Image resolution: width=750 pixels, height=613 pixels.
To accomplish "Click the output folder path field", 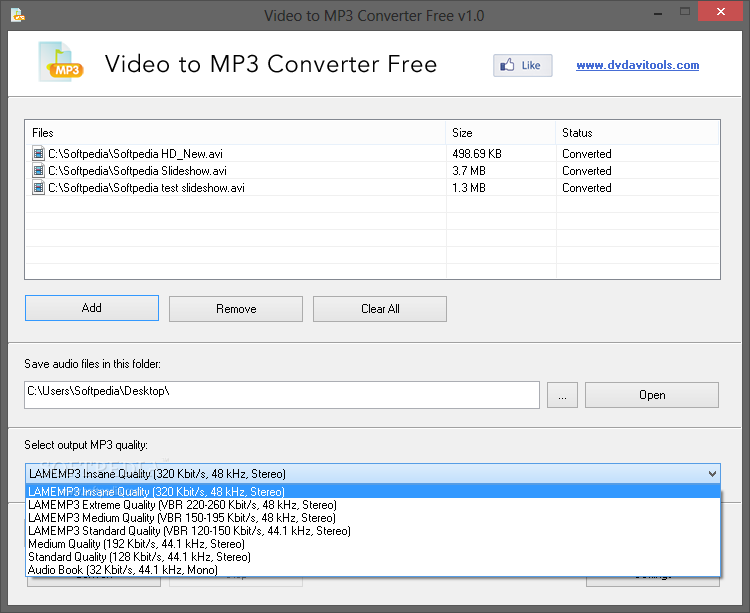I will (x=282, y=395).
